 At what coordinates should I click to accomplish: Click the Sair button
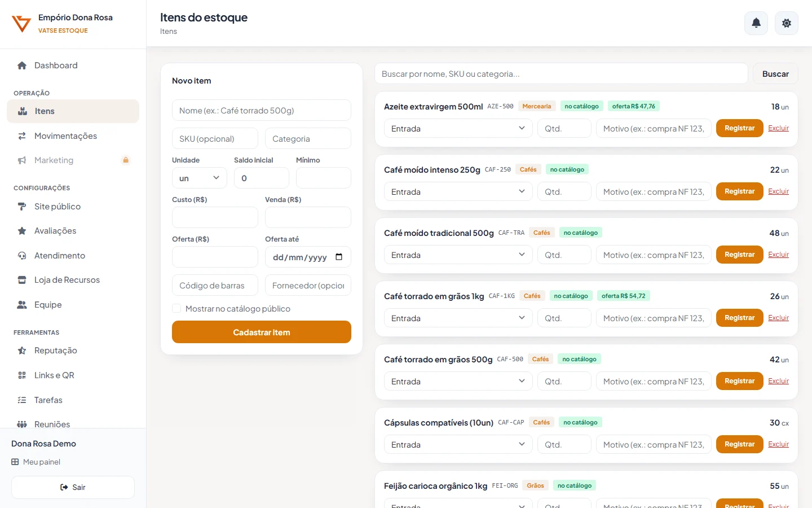(73, 487)
